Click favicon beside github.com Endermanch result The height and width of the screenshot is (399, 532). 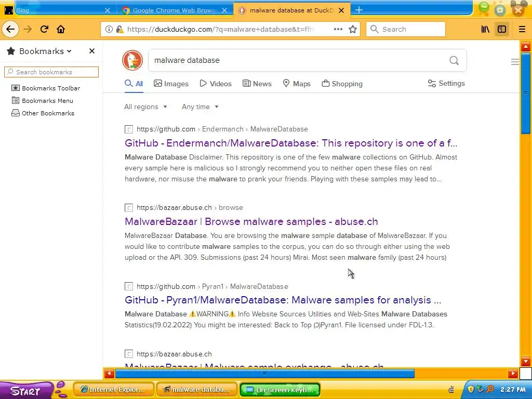(129, 129)
